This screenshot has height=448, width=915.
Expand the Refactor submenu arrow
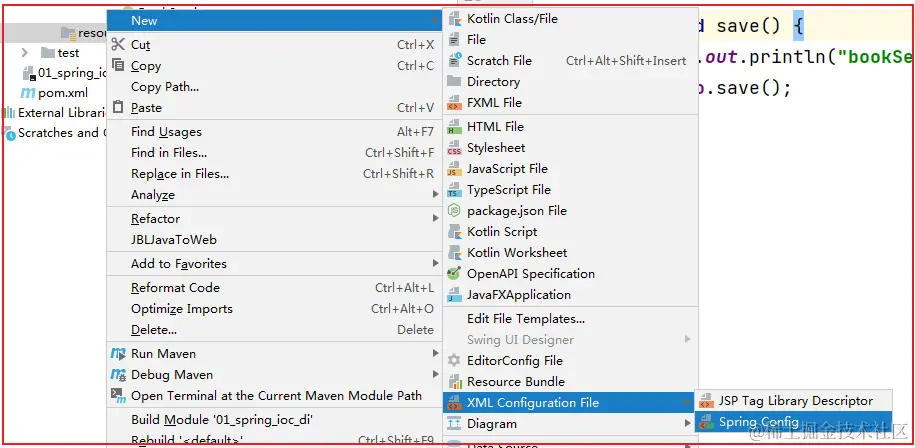(x=435, y=219)
